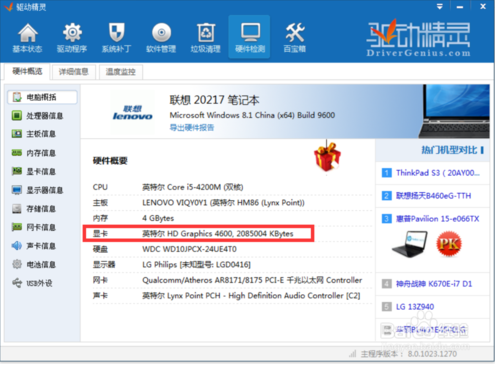Screen dimensions: 495x365
Task: Switch to the 温度监控 tab
Action: click(x=121, y=72)
